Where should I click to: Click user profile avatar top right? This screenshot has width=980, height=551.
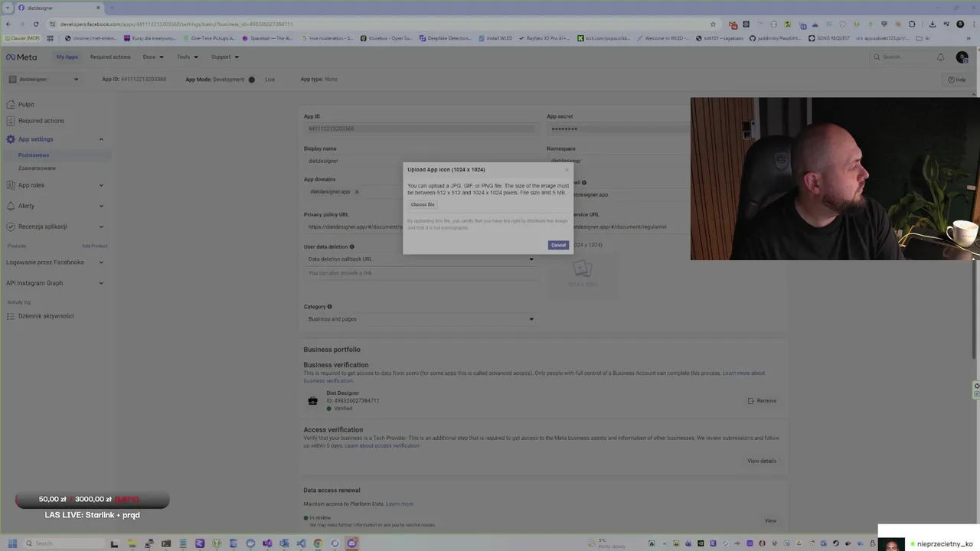962,57
